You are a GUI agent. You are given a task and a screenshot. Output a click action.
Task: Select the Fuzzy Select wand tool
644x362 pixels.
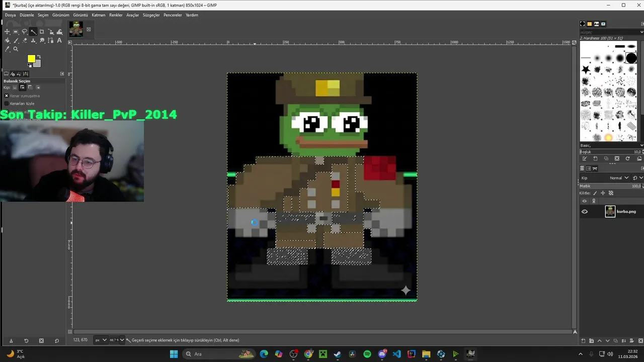point(33,32)
